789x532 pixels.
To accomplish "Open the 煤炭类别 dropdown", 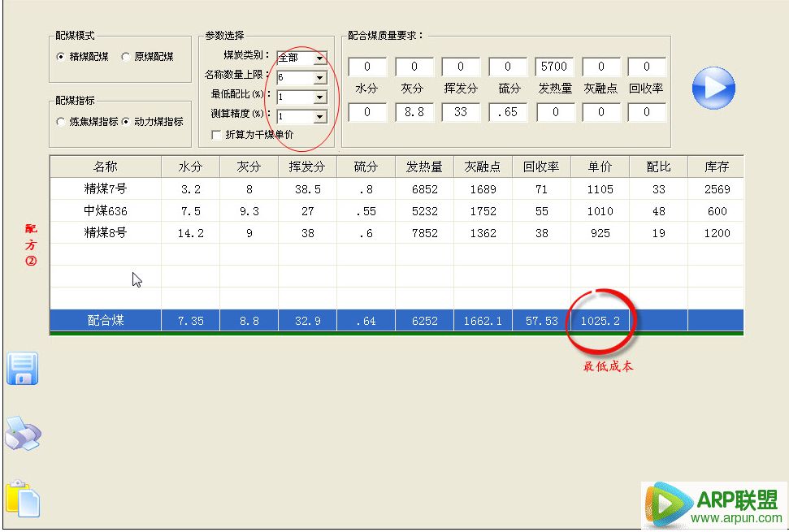I will point(320,58).
